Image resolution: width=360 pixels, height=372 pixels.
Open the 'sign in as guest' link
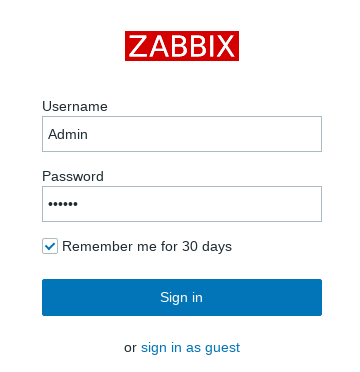pos(190,348)
